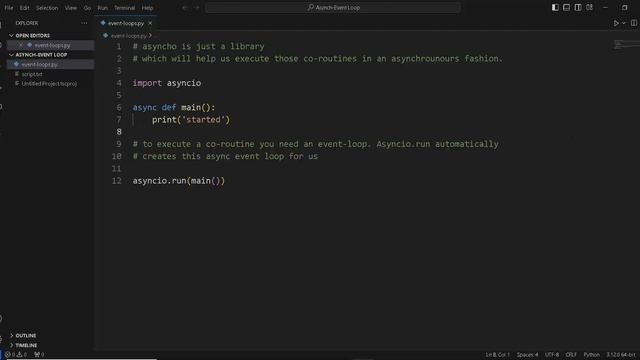Click the Asynch-Event Loop search box
This screenshot has height=360, width=640.
(x=333, y=8)
